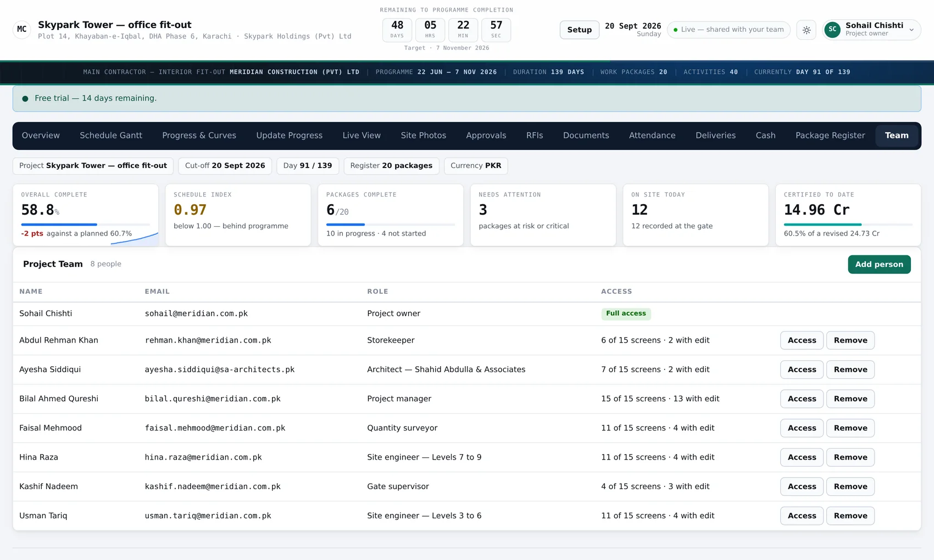Expand the Sohail Chishti account chevron
The height and width of the screenshot is (560, 934).
pyautogui.click(x=911, y=30)
